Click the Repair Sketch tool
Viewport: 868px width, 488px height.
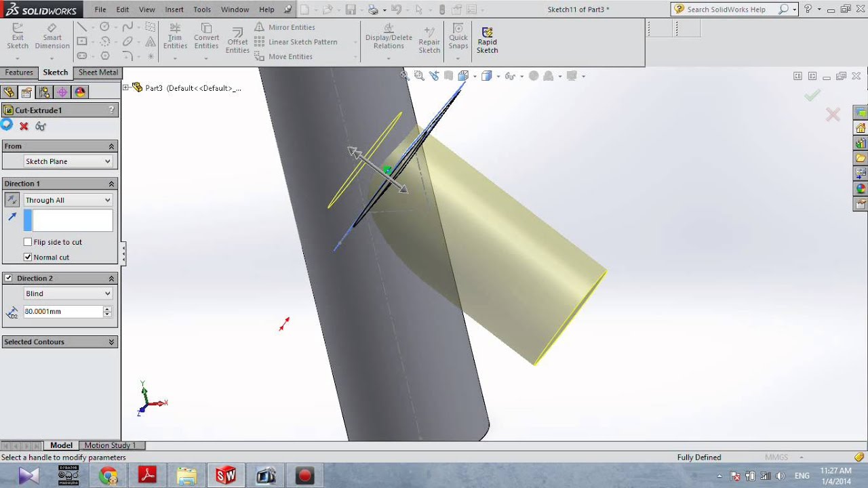(x=429, y=41)
